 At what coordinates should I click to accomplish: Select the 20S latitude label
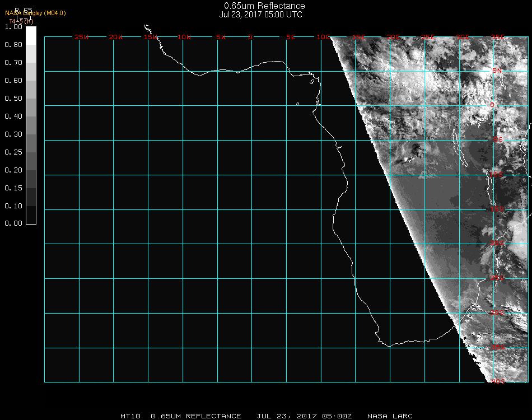(x=497, y=244)
